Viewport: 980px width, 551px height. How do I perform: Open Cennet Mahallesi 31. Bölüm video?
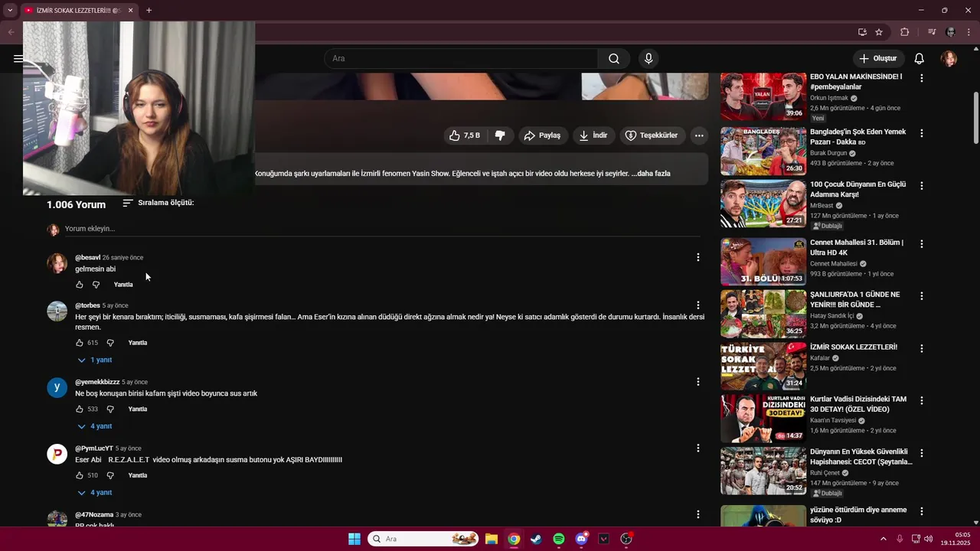point(857,248)
